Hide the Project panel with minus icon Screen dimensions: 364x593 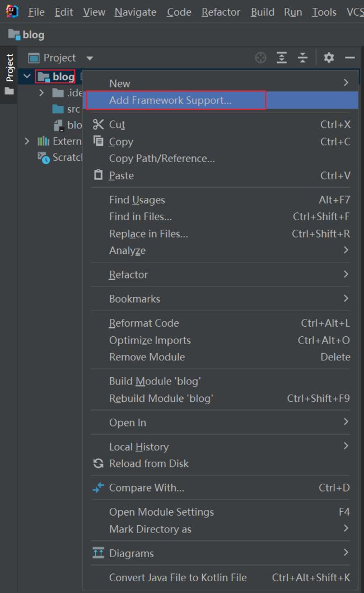tap(349, 58)
